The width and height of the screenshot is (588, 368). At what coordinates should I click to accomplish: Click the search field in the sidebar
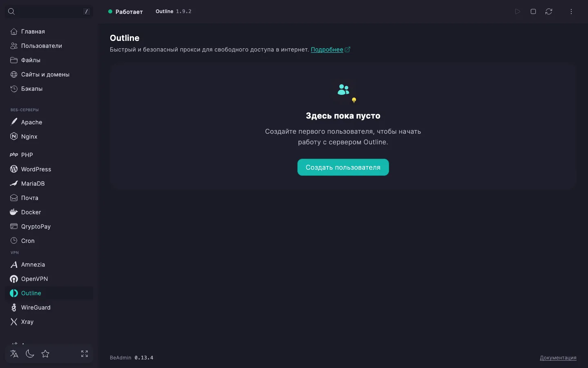(49, 11)
